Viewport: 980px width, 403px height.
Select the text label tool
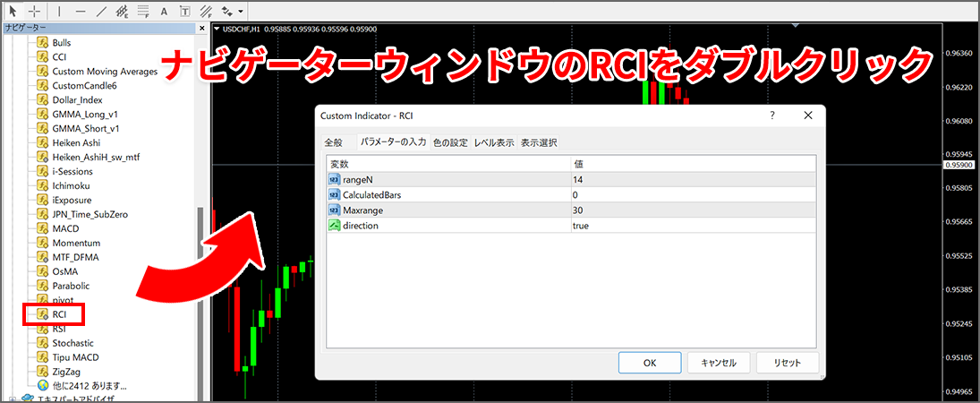184,13
